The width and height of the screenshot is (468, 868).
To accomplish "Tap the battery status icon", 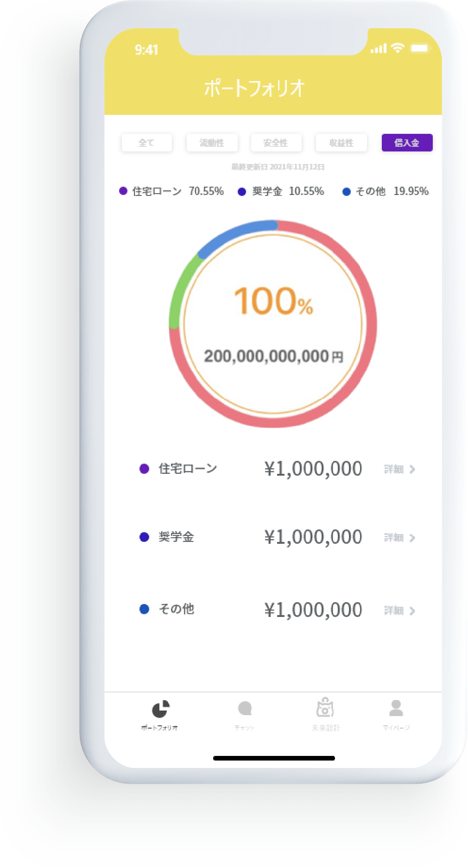I will click(x=420, y=48).
